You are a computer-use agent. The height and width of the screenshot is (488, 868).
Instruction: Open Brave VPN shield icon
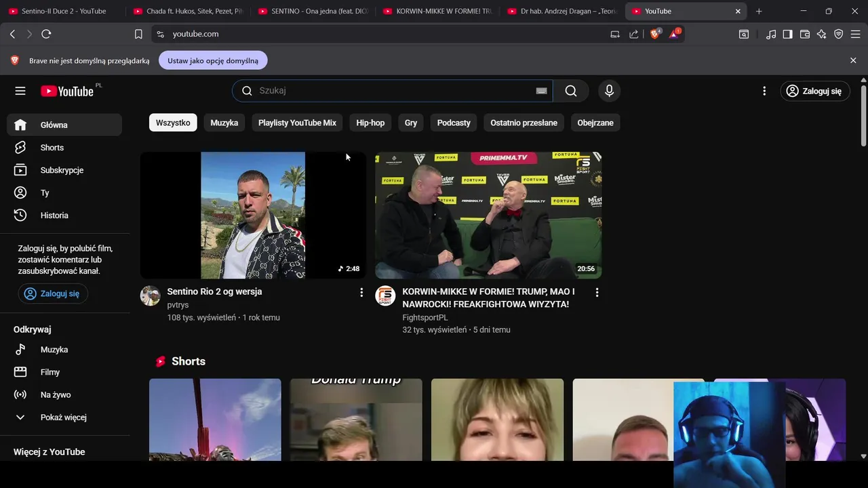coord(839,34)
